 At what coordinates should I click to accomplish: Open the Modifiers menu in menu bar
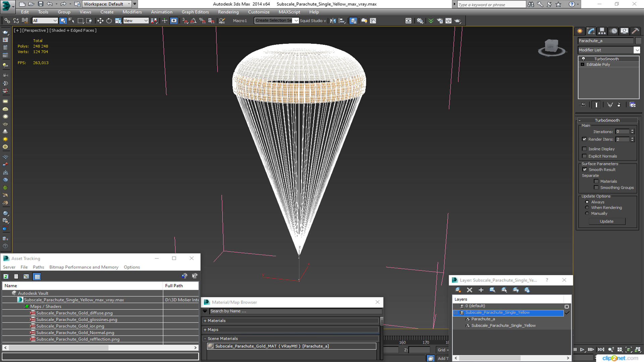click(x=131, y=12)
